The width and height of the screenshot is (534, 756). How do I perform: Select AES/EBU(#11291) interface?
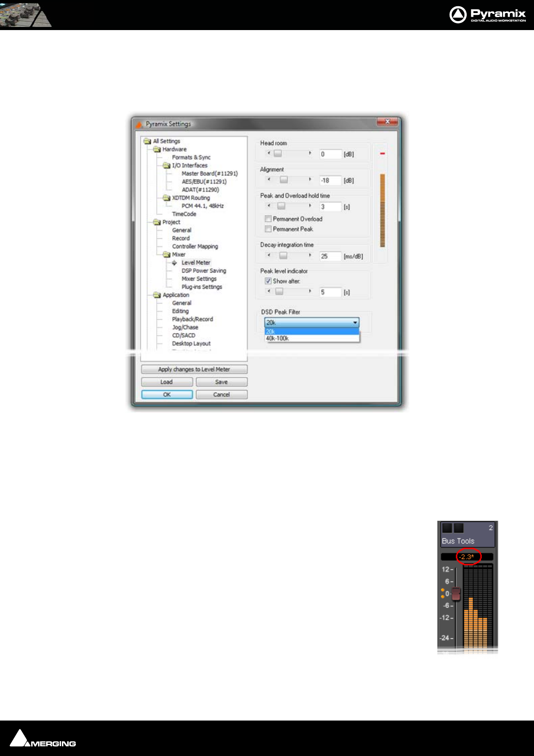[204, 181]
